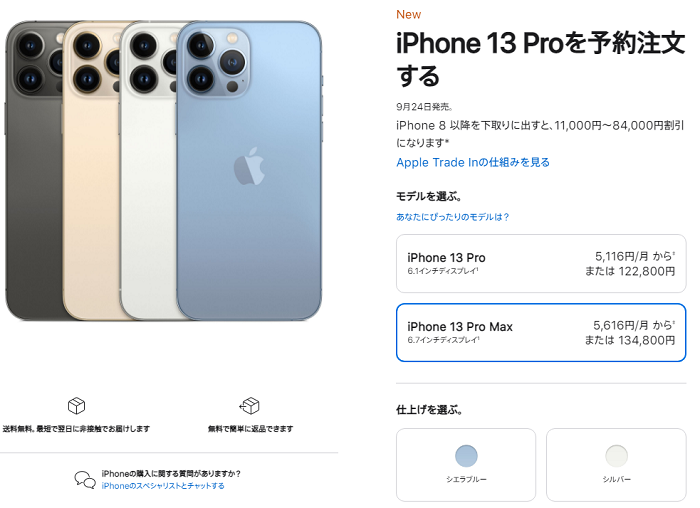700x508 pixels.
Task: Open iPhoneのスペシャリストとチャットする link
Action: pyautogui.click(x=163, y=486)
